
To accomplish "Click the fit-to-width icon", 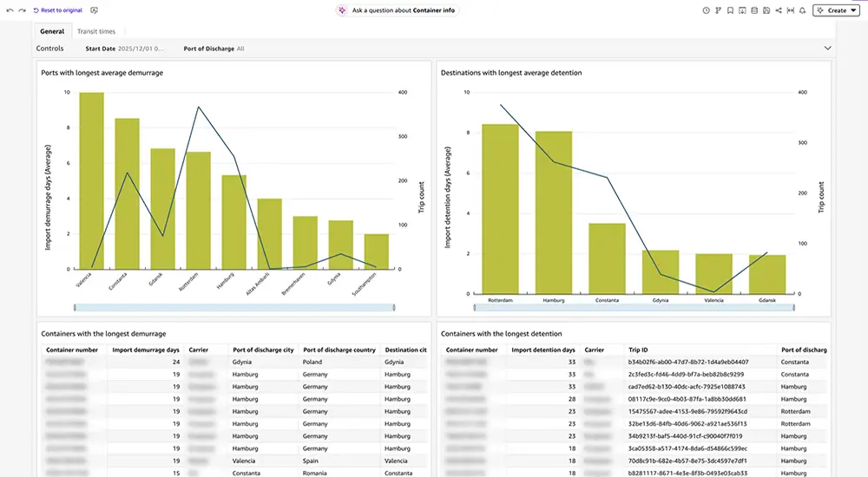I will (x=791, y=10).
